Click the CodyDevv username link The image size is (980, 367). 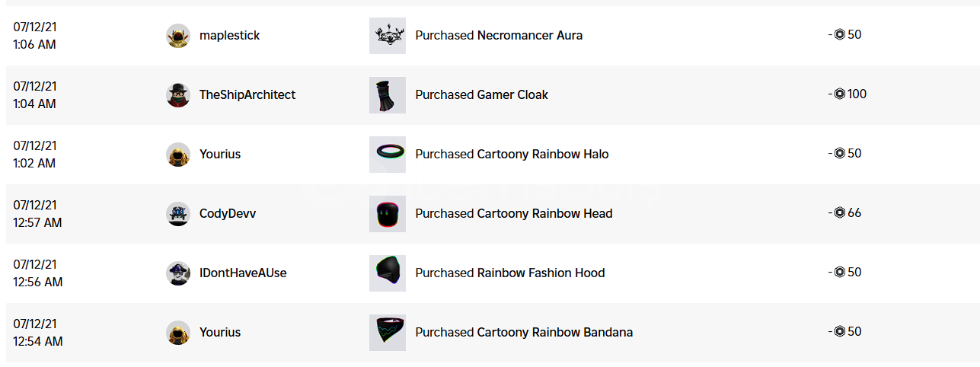point(228,214)
